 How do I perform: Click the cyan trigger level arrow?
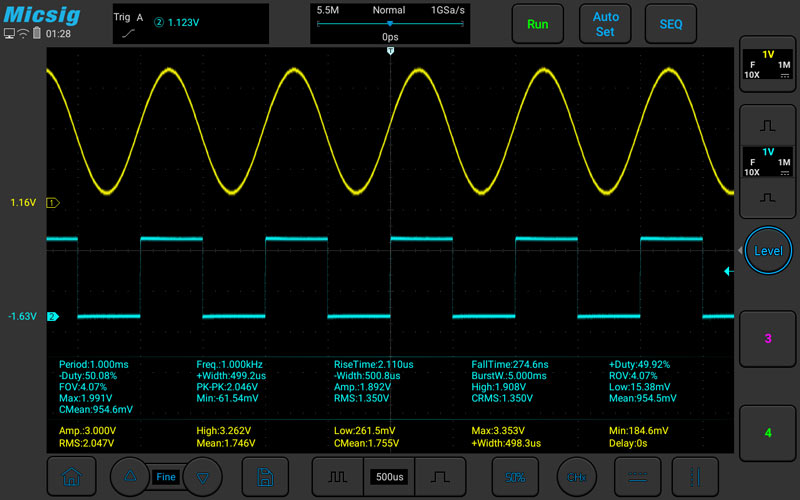[x=729, y=271]
